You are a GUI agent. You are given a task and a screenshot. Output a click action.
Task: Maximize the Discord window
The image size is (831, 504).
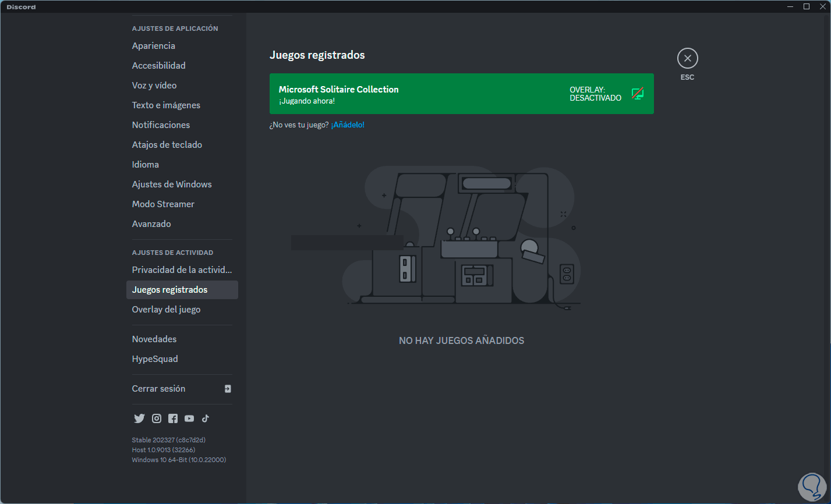click(x=807, y=6)
